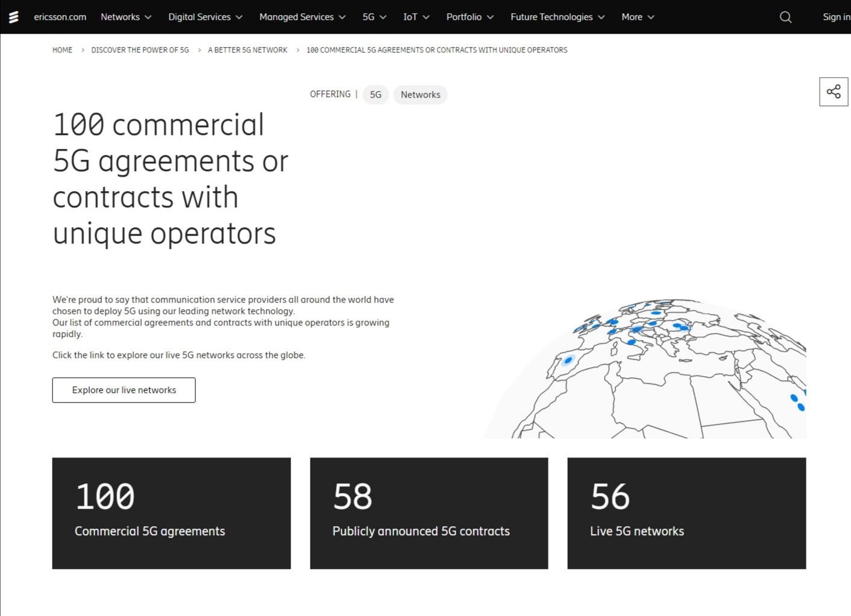Open the Digital Services menu

click(206, 17)
